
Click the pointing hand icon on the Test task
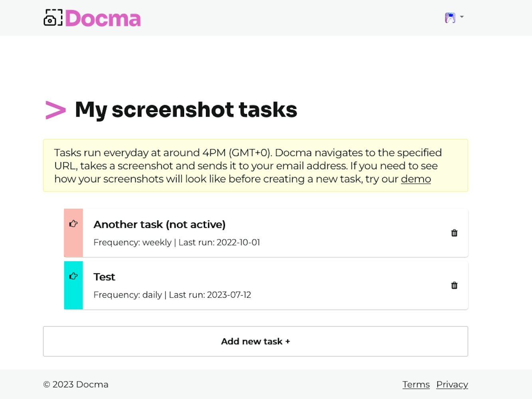pyautogui.click(x=73, y=276)
